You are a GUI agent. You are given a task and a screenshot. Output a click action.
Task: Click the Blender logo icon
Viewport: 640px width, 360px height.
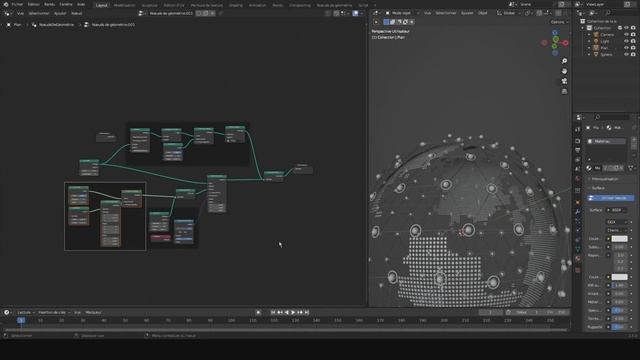(x=5, y=4)
